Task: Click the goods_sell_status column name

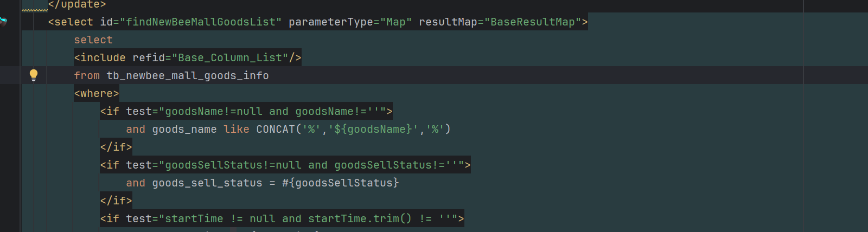Action: coord(207,183)
